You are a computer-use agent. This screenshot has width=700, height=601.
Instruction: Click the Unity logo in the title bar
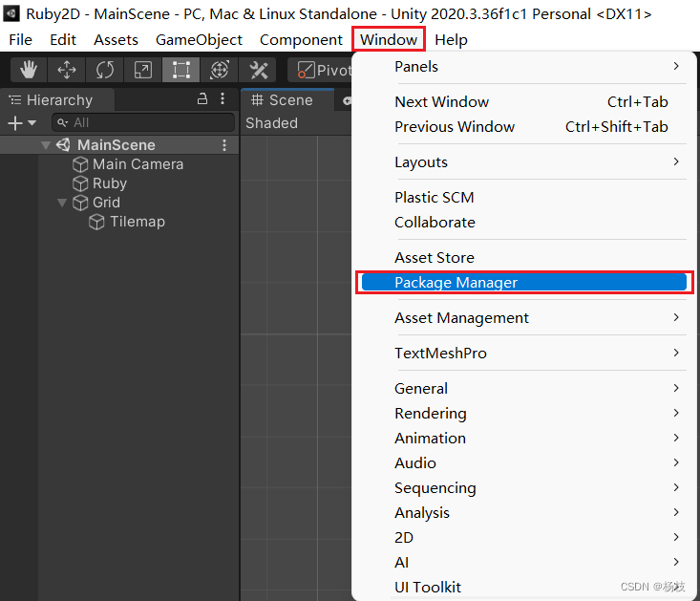tap(11, 13)
